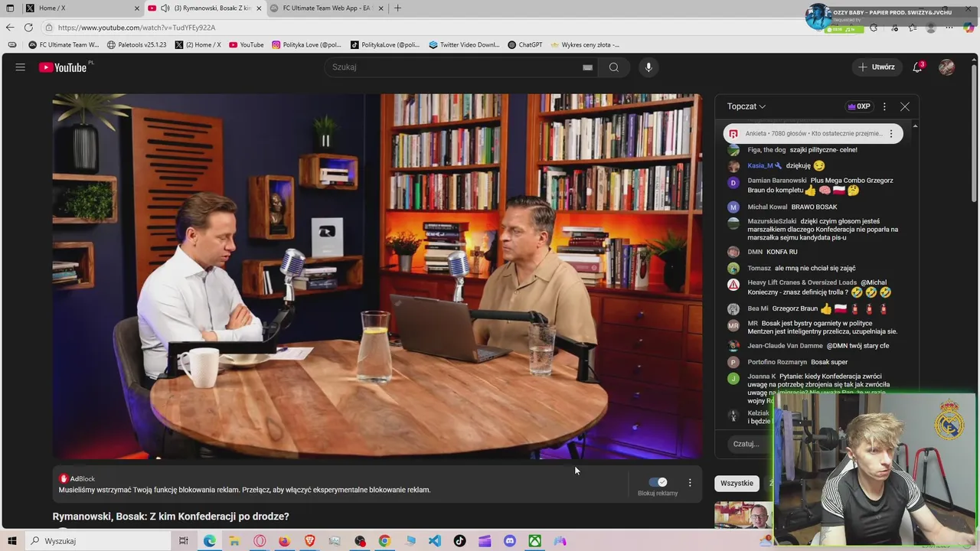Image resolution: width=980 pixels, height=551 pixels.
Task: Open on-screen keyboard icon in search box
Action: (587, 67)
